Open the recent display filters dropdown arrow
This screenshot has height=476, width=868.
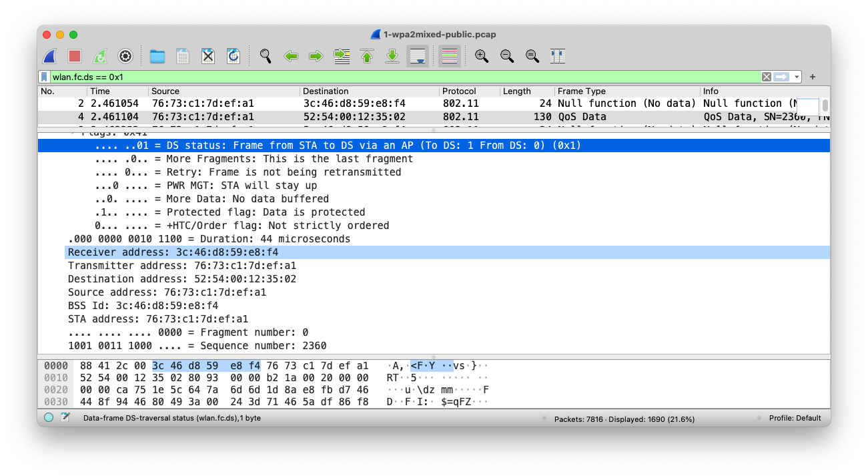[797, 77]
